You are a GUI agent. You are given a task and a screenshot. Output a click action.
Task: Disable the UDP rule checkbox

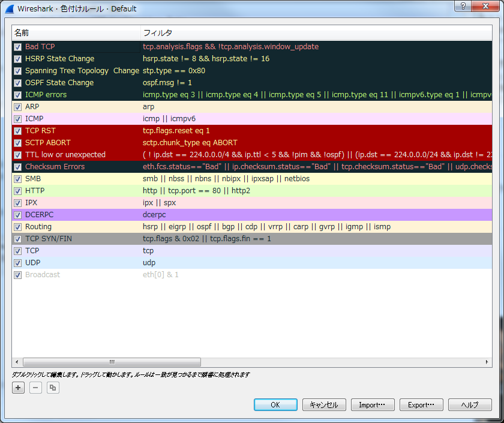(x=17, y=263)
